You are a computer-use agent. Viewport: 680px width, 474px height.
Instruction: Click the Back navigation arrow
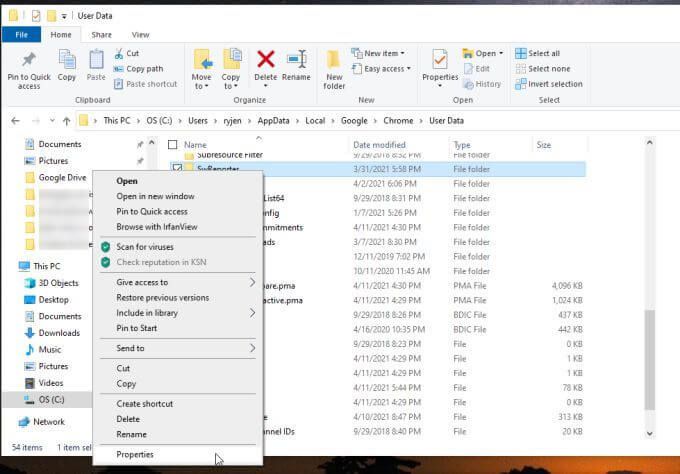click(x=16, y=121)
